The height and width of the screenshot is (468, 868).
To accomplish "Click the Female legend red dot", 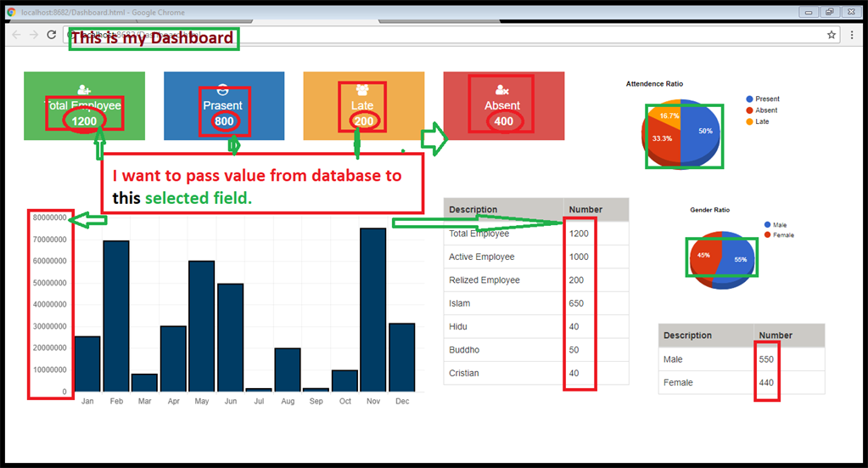I will pyautogui.click(x=767, y=234).
